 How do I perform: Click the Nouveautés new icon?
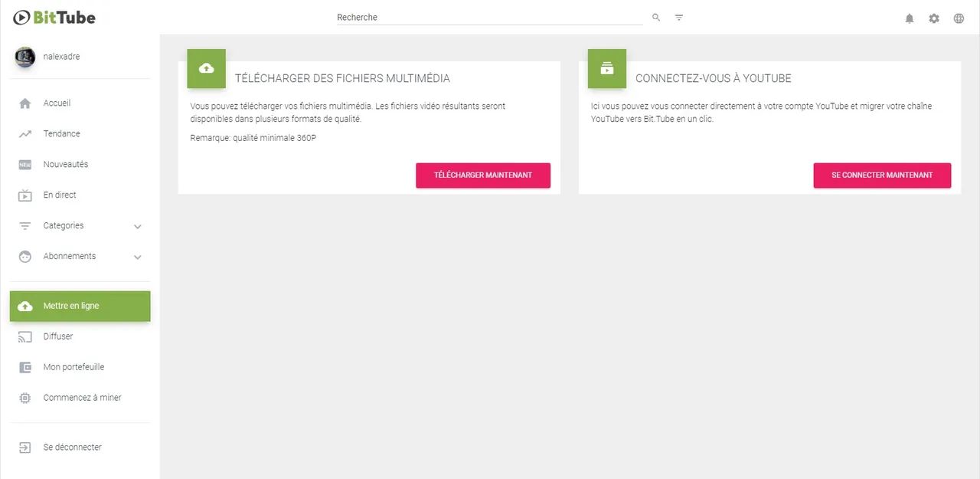(25, 165)
